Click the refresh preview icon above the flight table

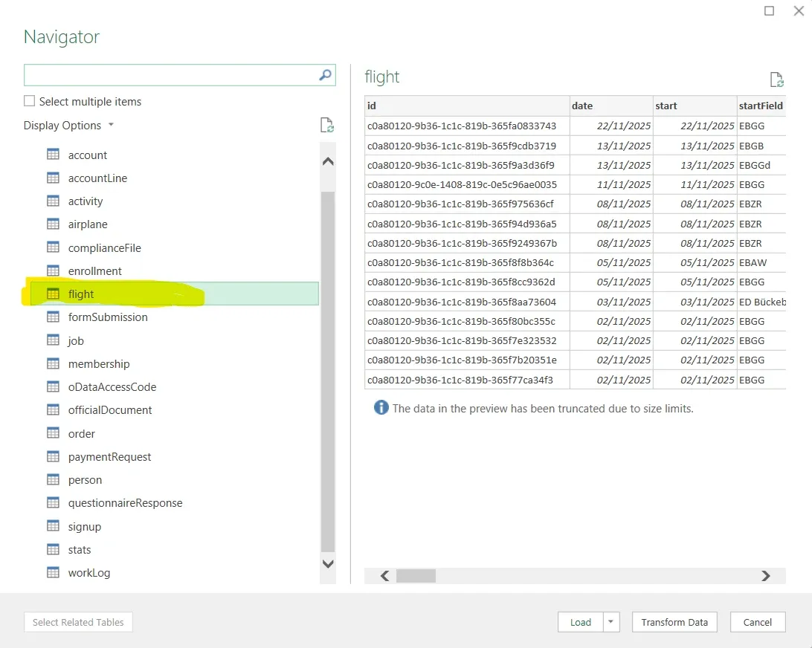click(777, 80)
